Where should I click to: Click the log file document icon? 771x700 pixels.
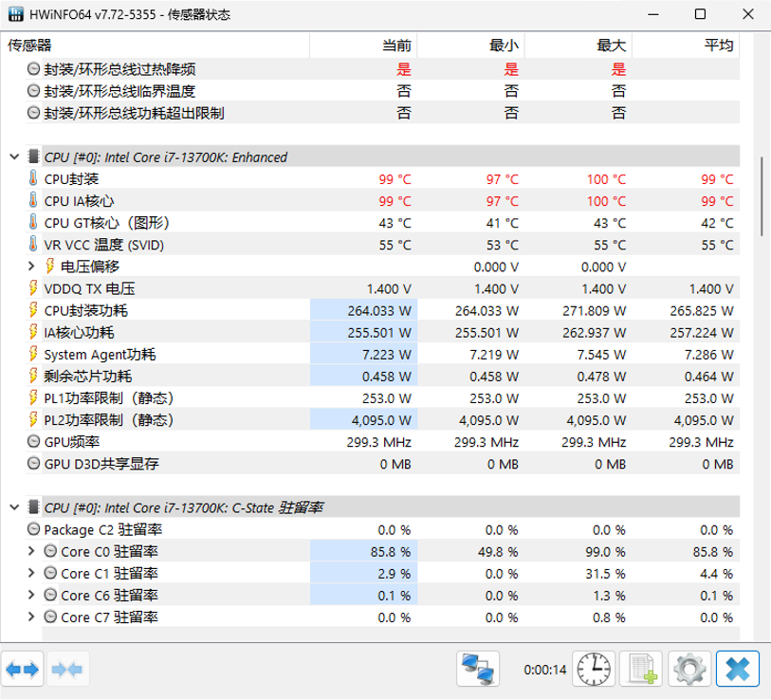[643, 670]
